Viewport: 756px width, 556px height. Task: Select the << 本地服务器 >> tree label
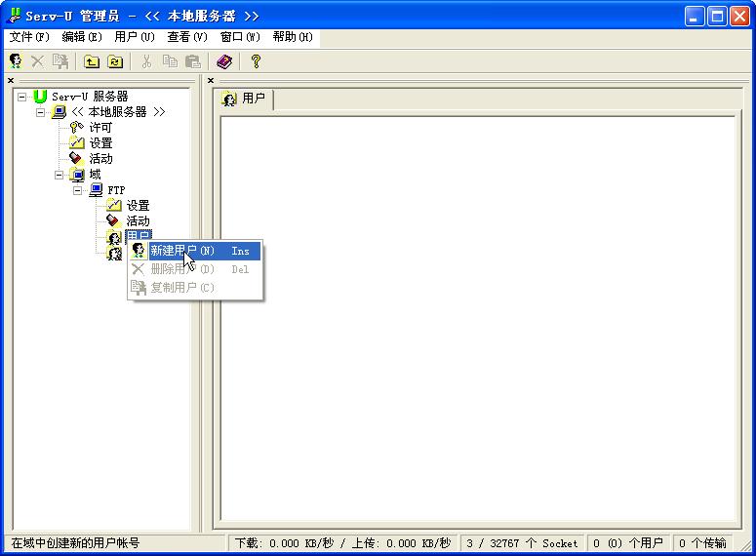(118, 112)
